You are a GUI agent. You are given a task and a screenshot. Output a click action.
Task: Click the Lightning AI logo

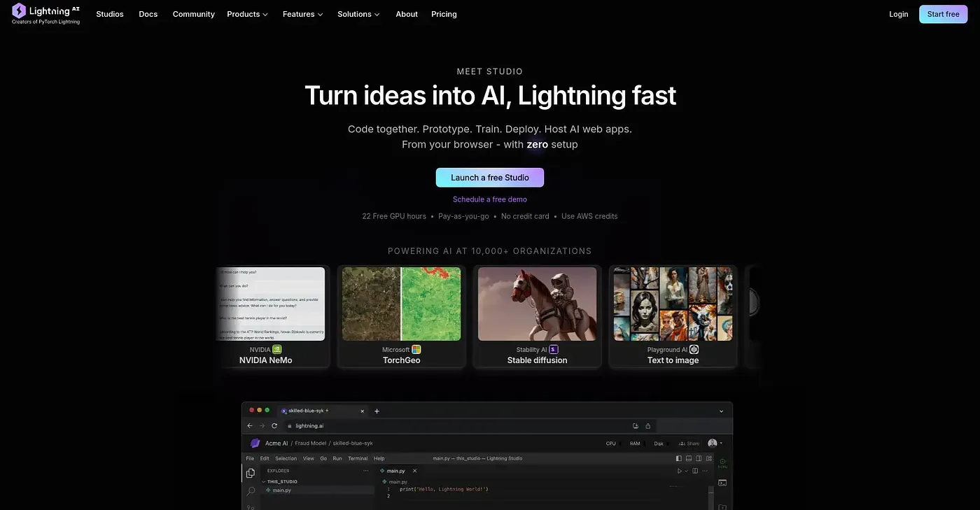click(46, 13)
